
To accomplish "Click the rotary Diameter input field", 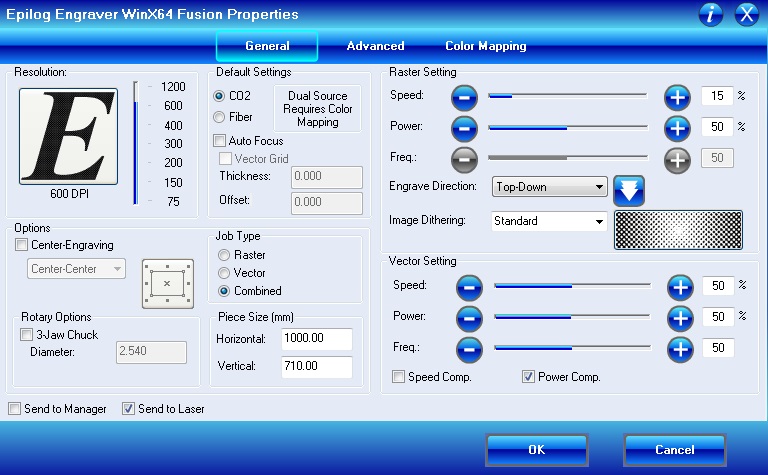I will [151, 352].
